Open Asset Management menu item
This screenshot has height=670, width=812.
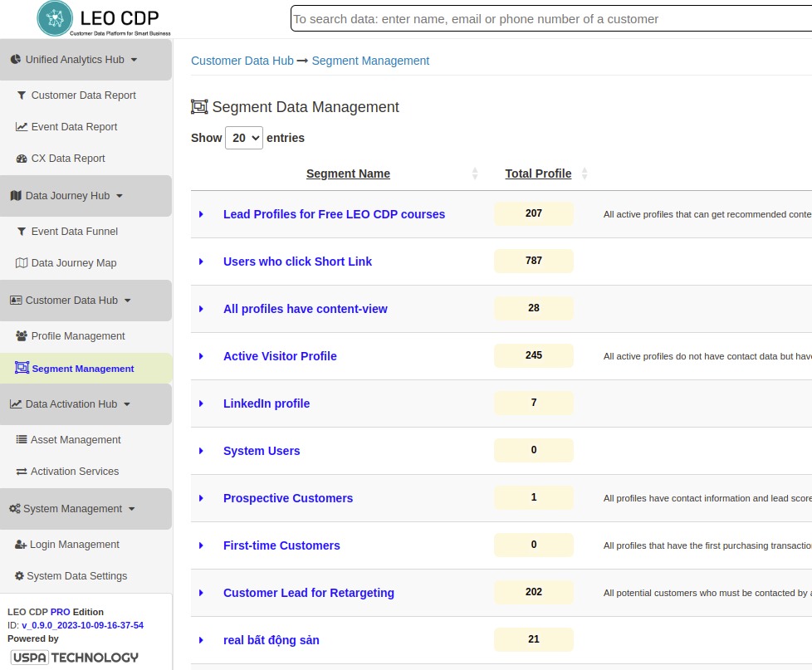point(76,439)
